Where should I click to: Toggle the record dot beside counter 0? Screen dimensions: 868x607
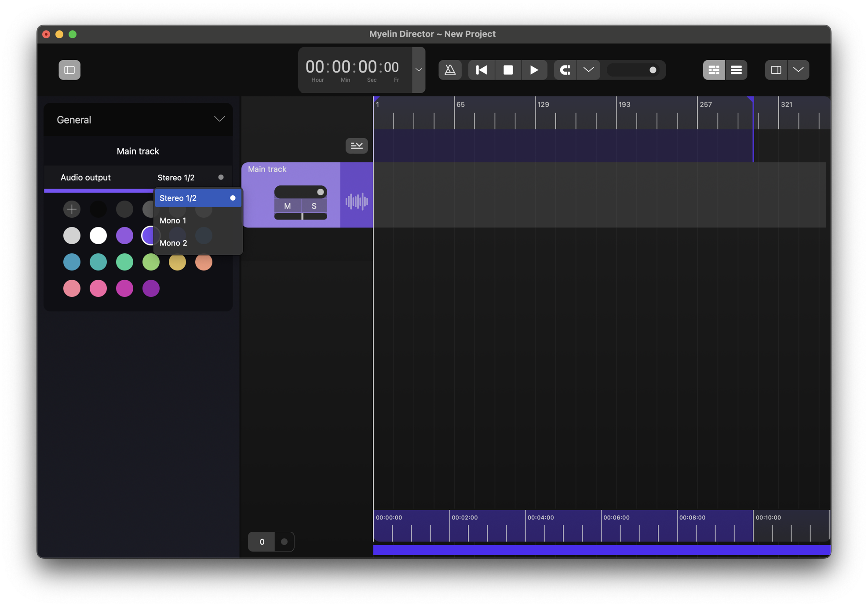(284, 541)
